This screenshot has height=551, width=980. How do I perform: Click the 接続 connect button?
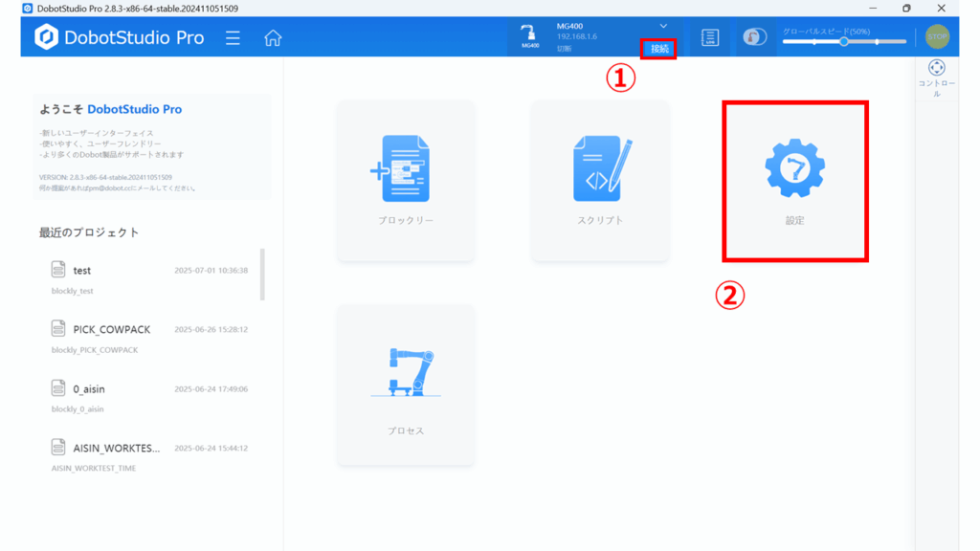(658, 49)
